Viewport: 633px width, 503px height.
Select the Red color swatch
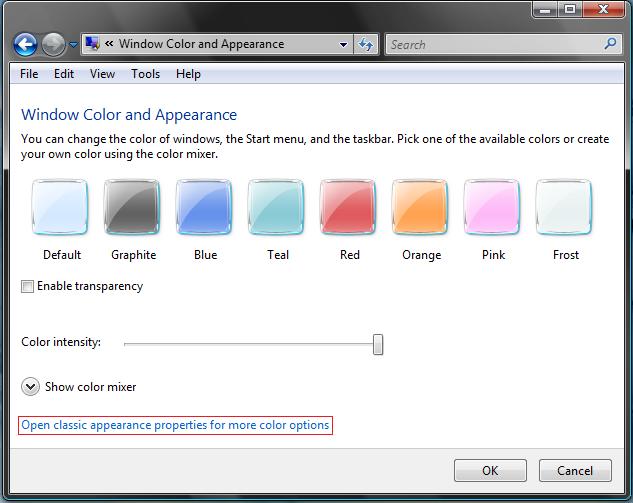[x=348, y=207]
